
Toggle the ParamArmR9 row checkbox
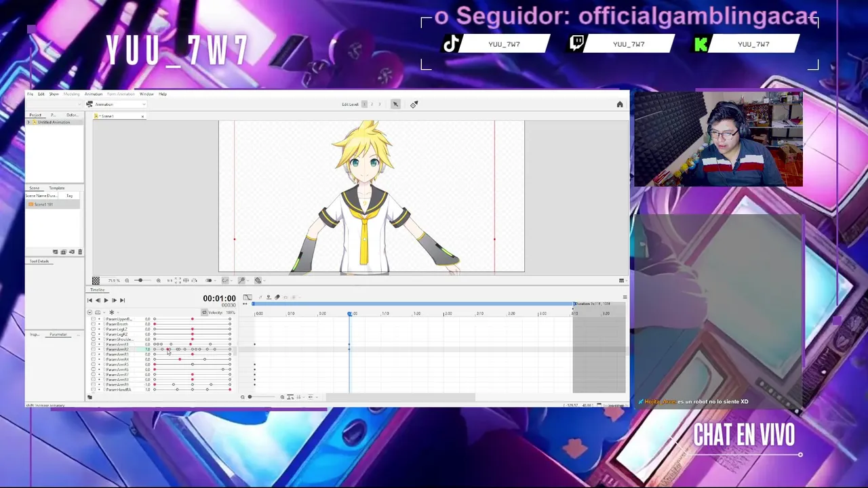[94, 384]
